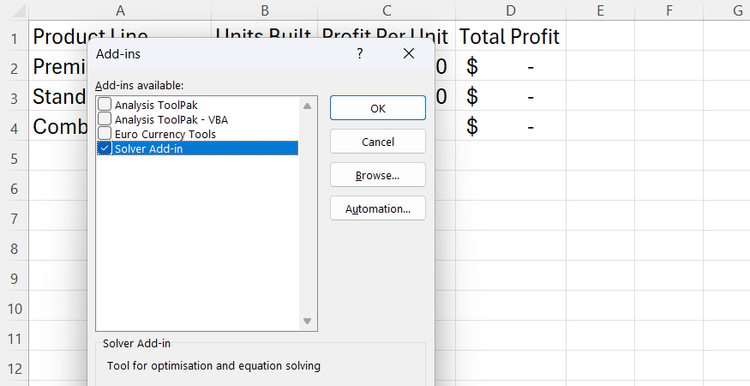Select column E header

pyautogui.click(x=600, y=10)
